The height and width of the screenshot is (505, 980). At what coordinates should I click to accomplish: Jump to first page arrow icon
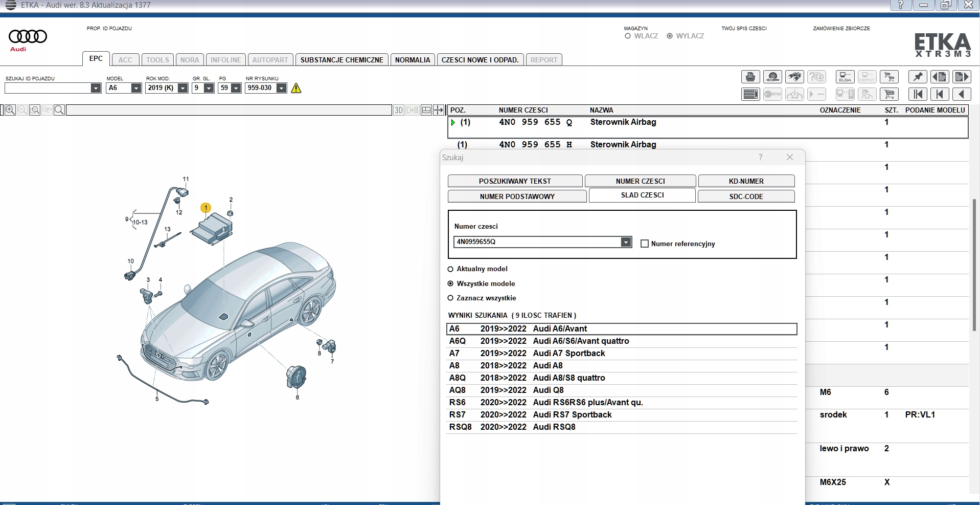[918, 94]
